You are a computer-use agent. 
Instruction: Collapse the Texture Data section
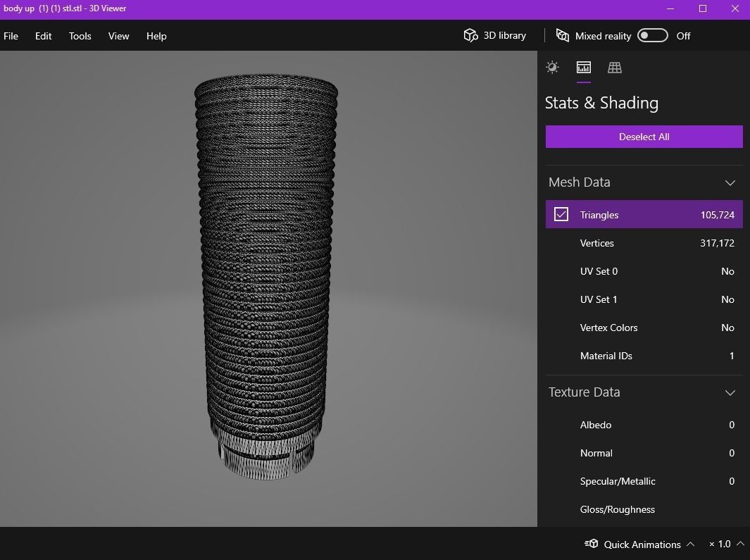pos(730,393)
